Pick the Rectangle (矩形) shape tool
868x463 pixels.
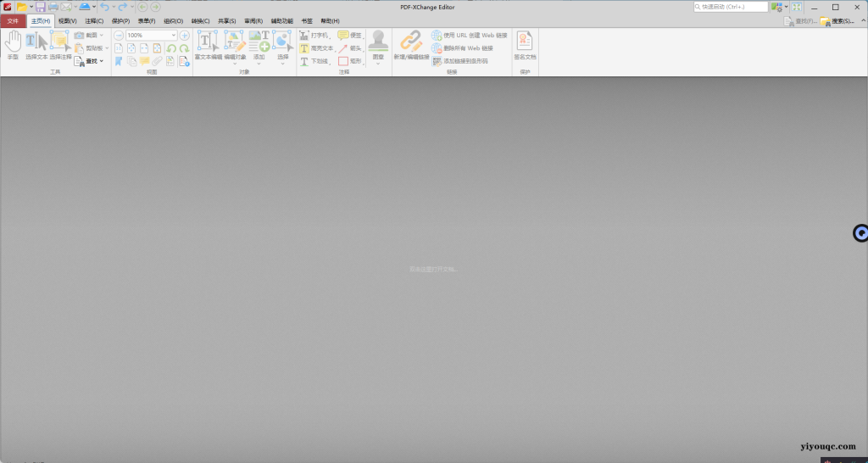pyautogui.click(x=349, y=61)
